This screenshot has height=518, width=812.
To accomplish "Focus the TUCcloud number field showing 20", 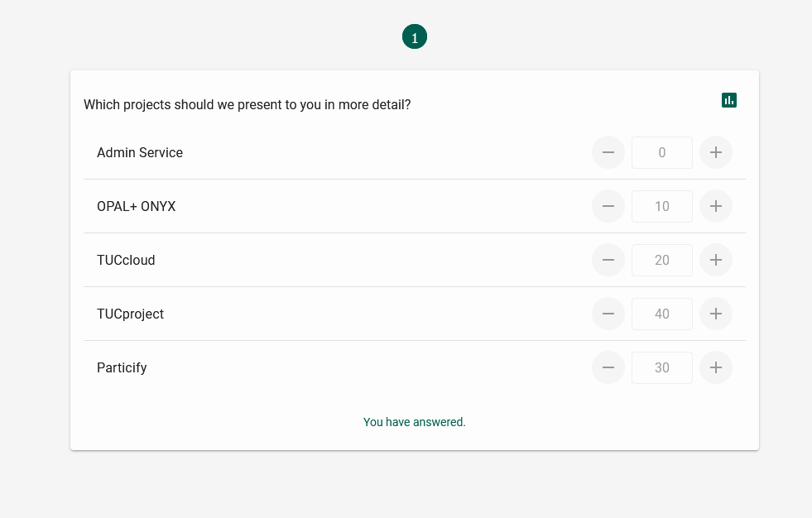I will coord(662,261).
